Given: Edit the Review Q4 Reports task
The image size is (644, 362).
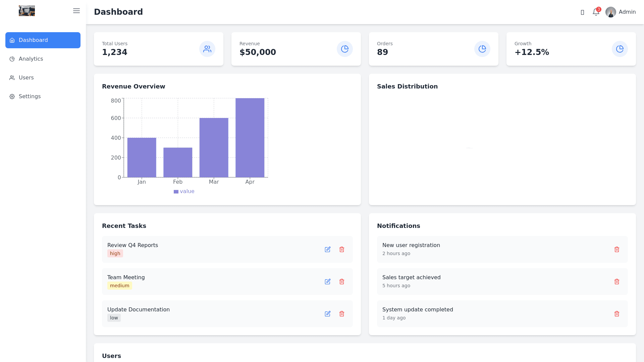Looking at the screenshot, I should point(328,249).
